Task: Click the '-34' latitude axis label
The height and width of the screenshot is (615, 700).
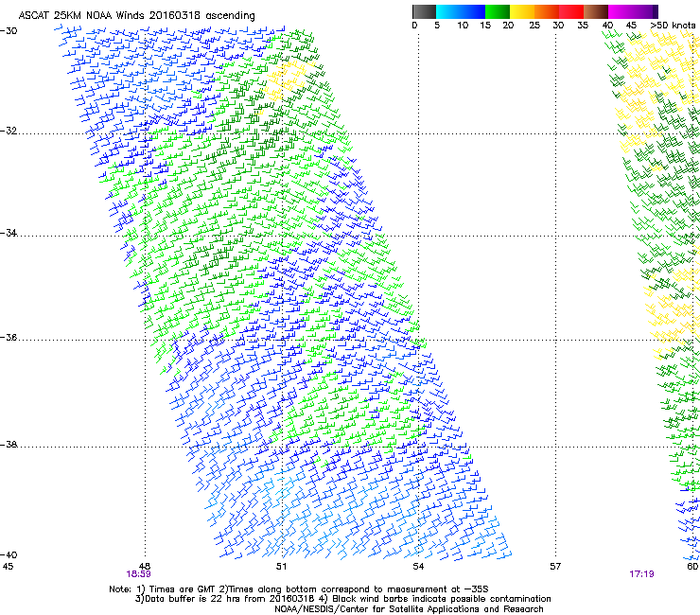Action: tap(9, 233)
